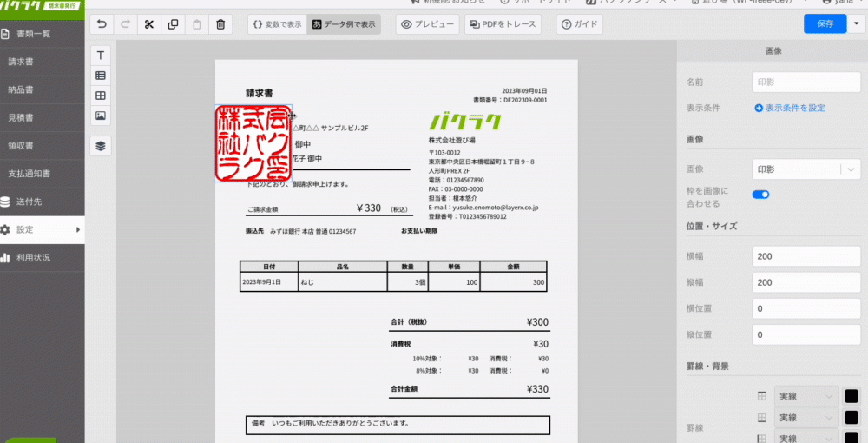Click the second black border color swatch
This screenshot has height=443, width=868.
tap(852, 418)
